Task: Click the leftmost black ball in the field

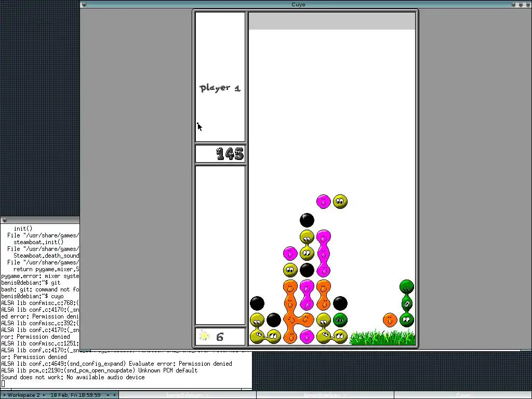Action: point(257,303)
